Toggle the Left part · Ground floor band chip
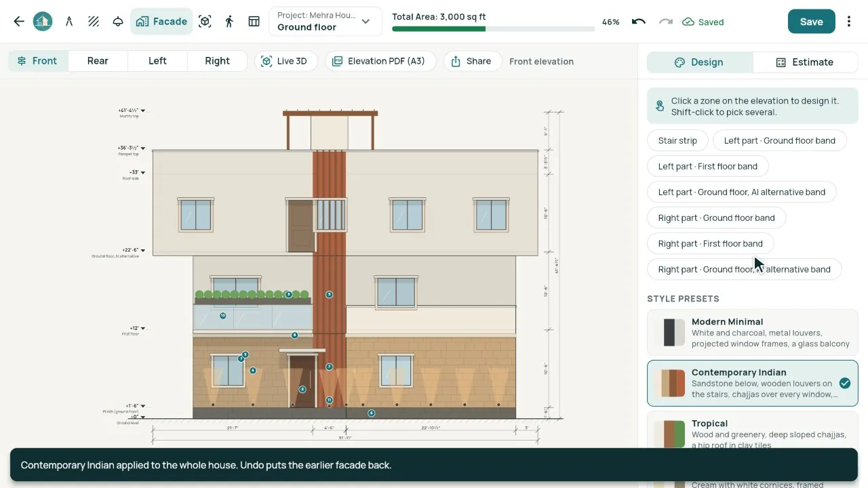The height and width of the screenshot is (488, 868). (780, 140)
